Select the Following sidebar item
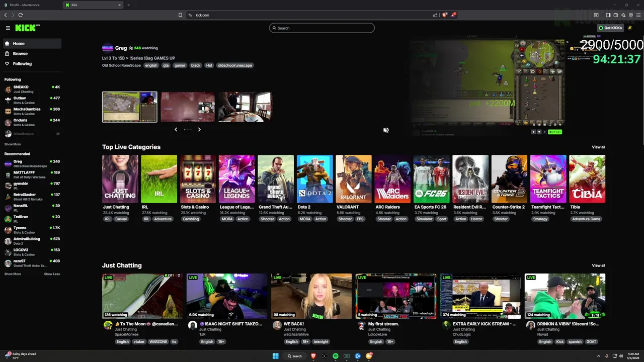 tap(32, 64)
